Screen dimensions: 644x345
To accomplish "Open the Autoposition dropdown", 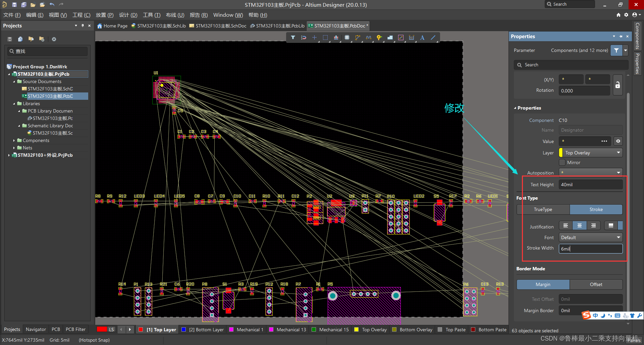I will tap(591, 172).
